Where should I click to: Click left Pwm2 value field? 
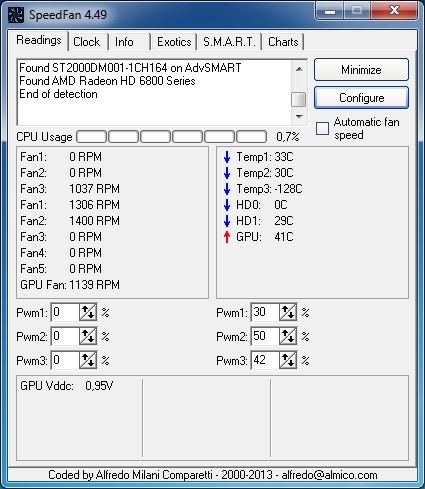coord(65,336)
